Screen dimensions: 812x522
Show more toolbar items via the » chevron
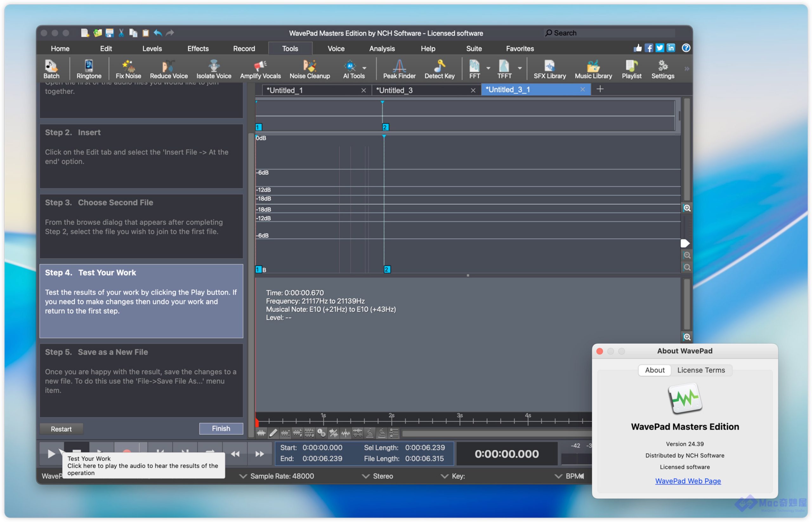click(x=686, y=69)
